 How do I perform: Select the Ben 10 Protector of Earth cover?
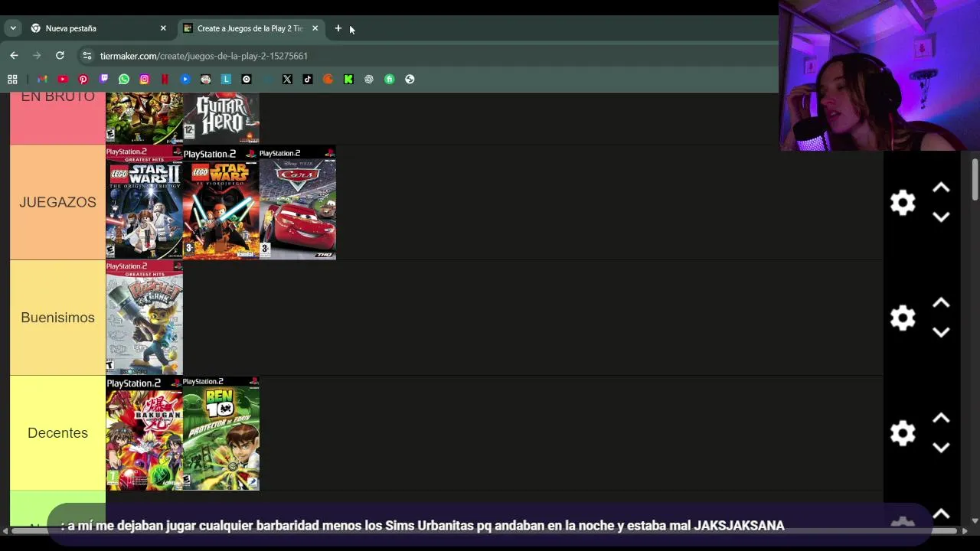point(221,433)
